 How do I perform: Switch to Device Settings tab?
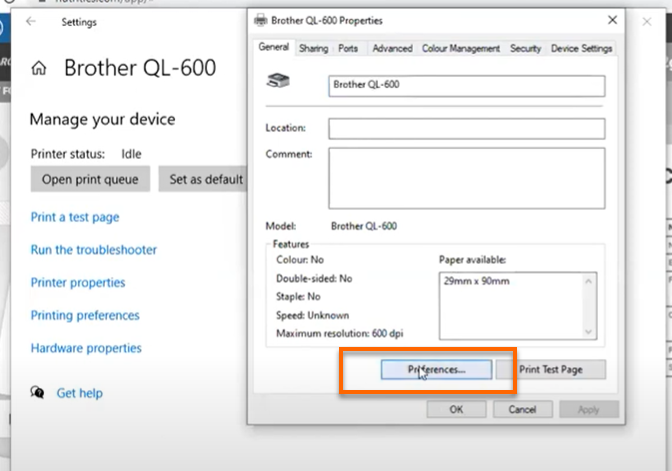tap(581, 48)
